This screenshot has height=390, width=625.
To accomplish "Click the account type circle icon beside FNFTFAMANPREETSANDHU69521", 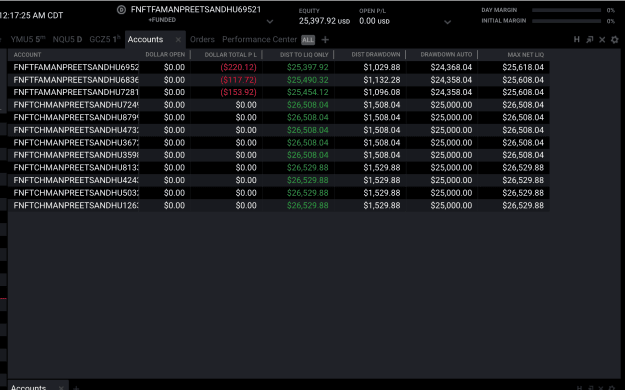I will point(121,10).
